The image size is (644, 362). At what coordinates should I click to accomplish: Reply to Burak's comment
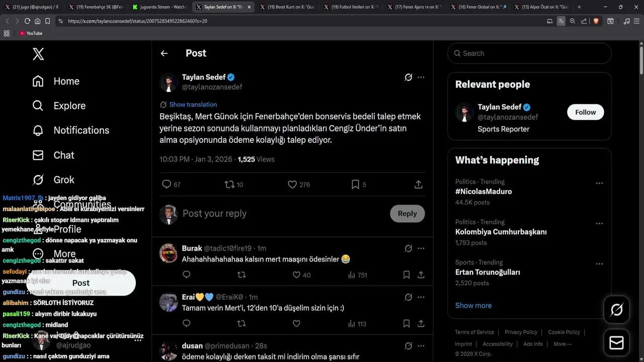[187, 275]
